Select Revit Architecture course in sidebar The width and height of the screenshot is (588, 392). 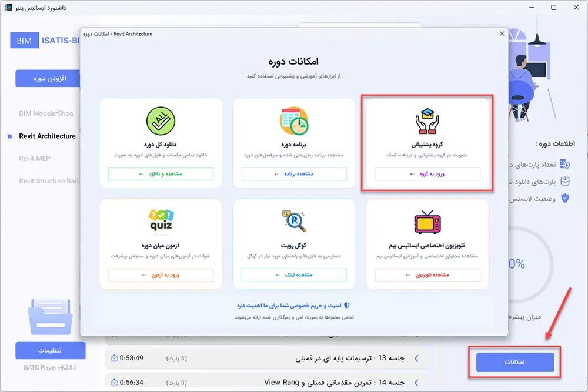(47, 136)
